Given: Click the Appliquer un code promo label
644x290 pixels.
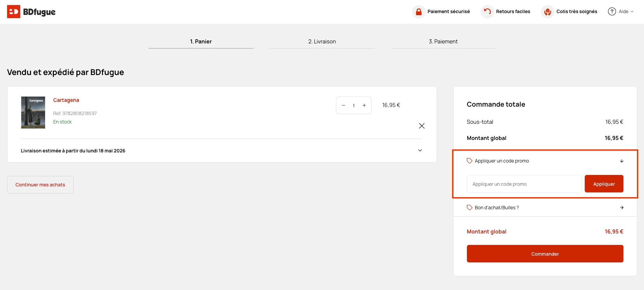Looking at the screenshot, I should 502,161.
